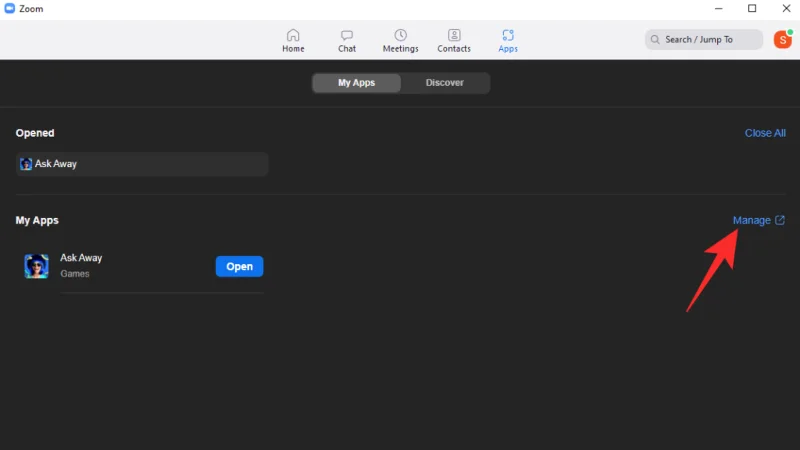The image size is (800, 450).
Task: Click the Manage link
Action: pyautogui.click(x=751, y=220)
